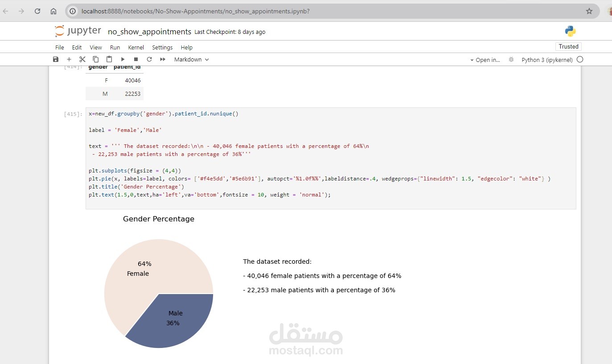Screen dimensions: 612x364
Task: View site information icon in address bar
Action: (73, 11)
